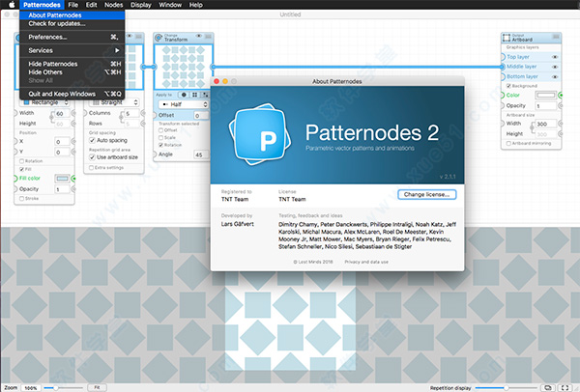The height and width of the screenshot is (392, 580).
Task: Enable the Rotation checkbox in Rectangle node
Action: coord(21,161)
